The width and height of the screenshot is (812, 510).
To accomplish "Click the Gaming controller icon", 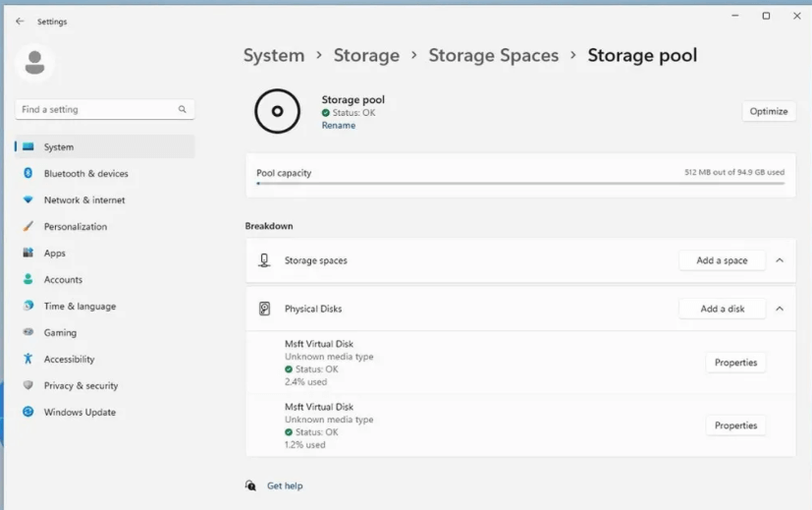I will (27, 332).
